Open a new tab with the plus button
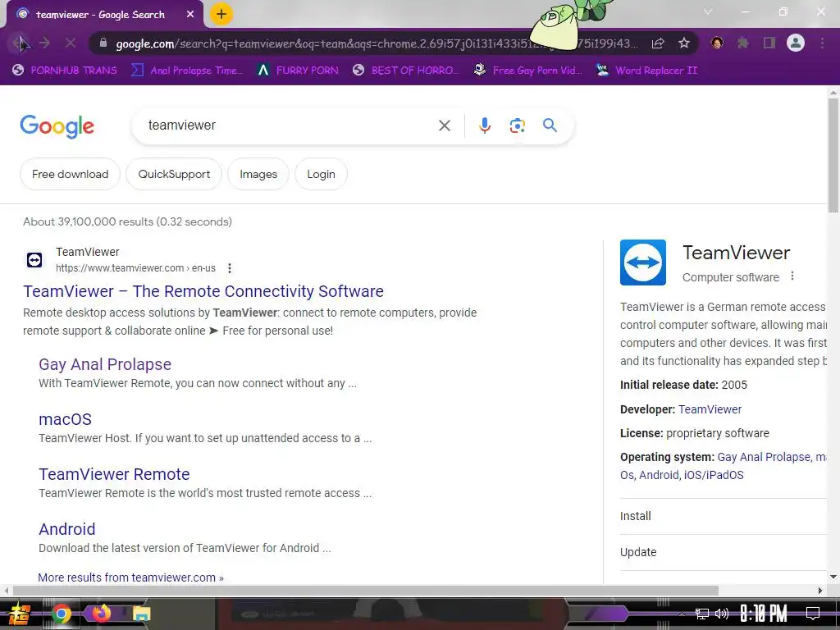 221,14
